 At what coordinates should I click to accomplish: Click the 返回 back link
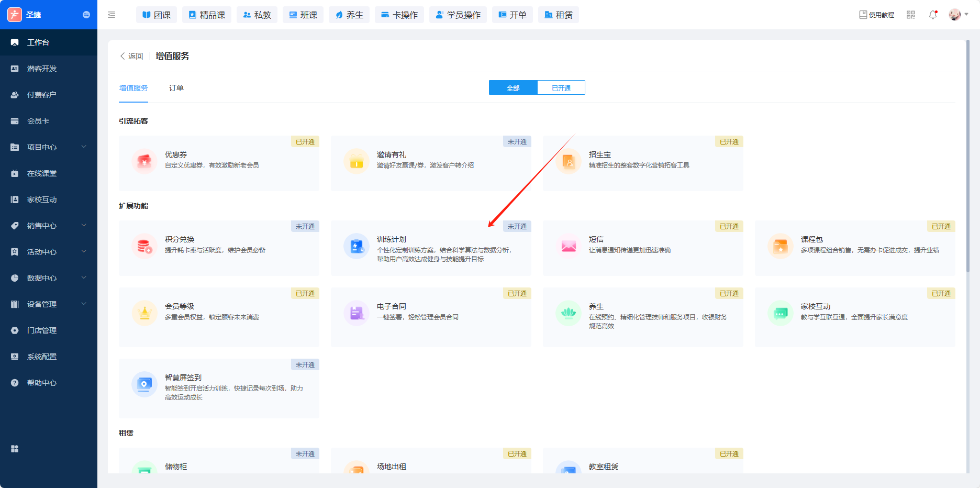point(132,56)
